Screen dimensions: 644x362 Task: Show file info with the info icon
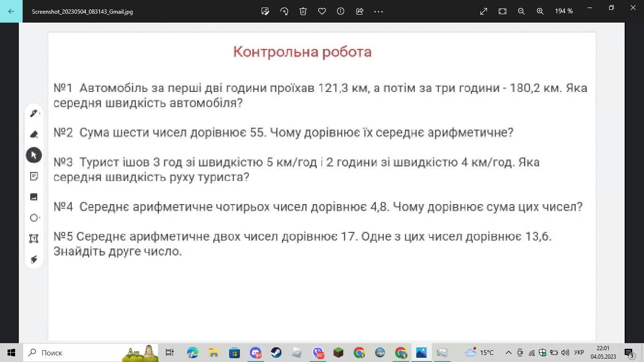click(x=340, y=11)
